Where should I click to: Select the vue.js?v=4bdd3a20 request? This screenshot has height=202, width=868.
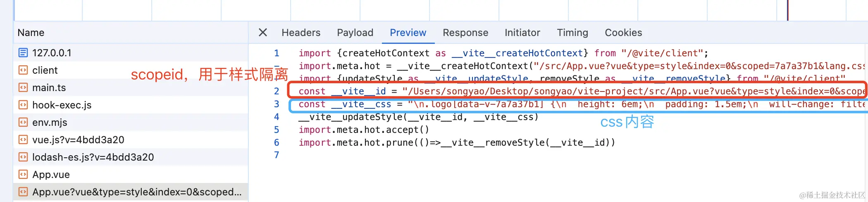(131, 140)
